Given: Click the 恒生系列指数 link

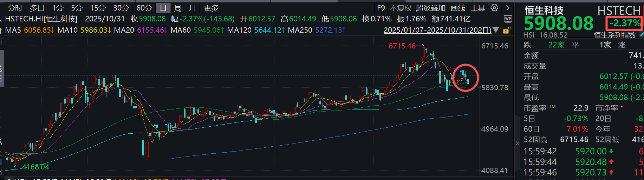Looking at the screenshot, I should coord(614,35).
